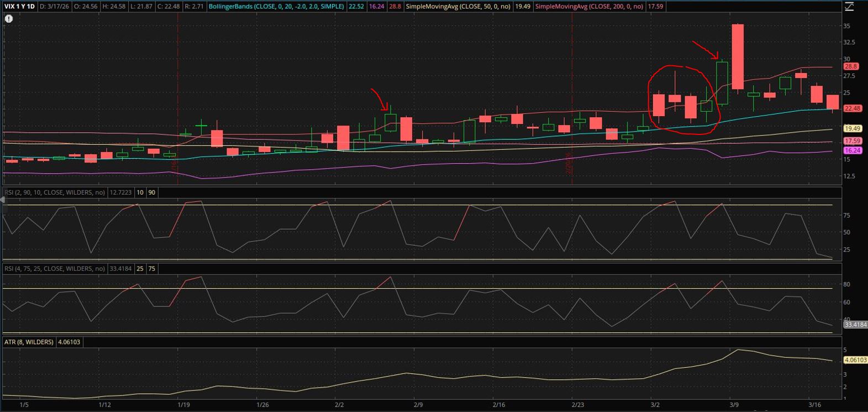The width and height of the screenshot is (868, 412).
Task: Click the left-pointing panel collapse arrow
Action: pyautogui.click(x=2, y=200)
